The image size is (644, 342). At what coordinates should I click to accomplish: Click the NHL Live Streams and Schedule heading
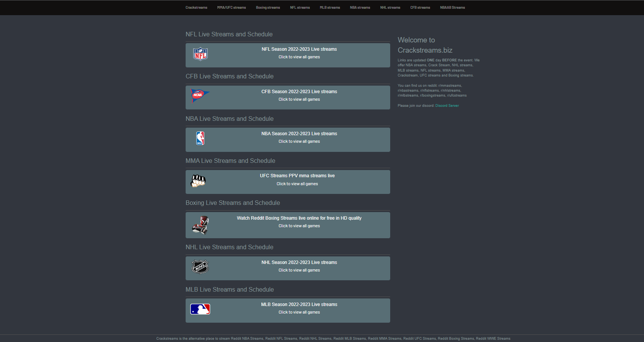[230, 247]
